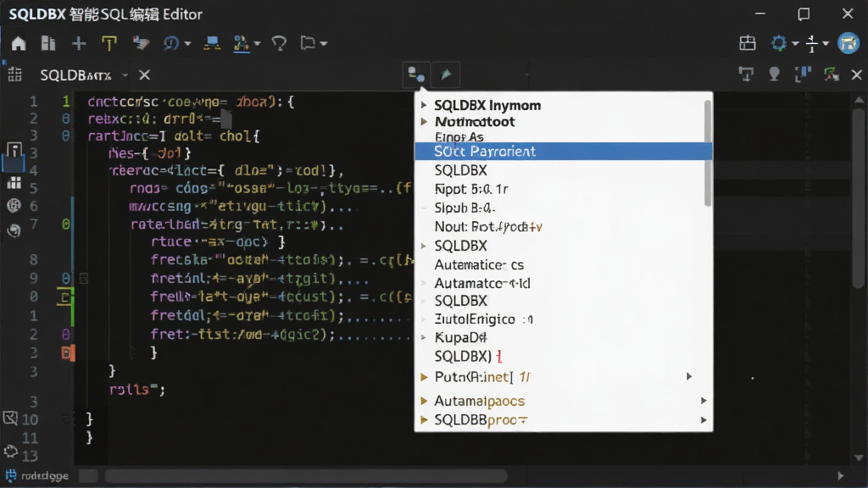This screenshot has height=488, width=868.
Task: Click the blue bookmark columns icon in tab bar
Action: click(x=802, y=75)
